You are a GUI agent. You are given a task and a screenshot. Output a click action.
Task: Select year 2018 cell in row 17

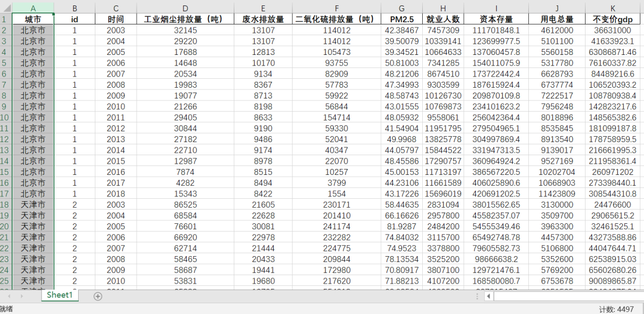click(116, 193)
